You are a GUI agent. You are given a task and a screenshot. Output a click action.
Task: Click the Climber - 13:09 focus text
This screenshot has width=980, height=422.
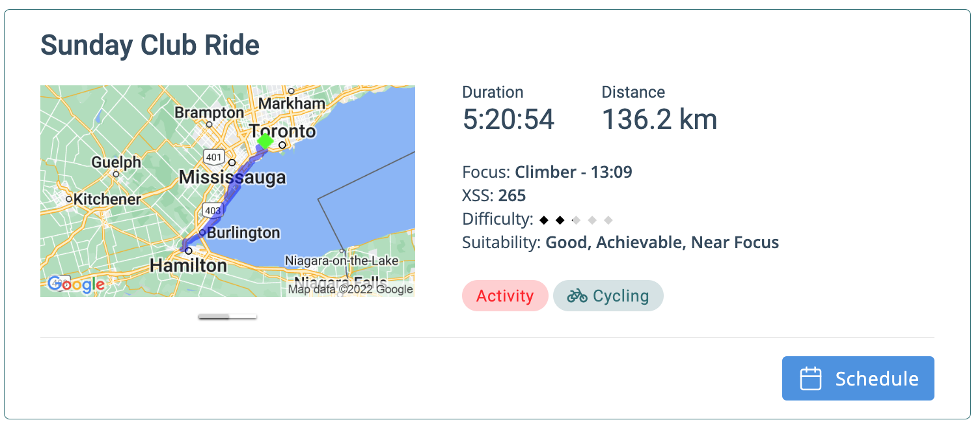click(573, 172)
